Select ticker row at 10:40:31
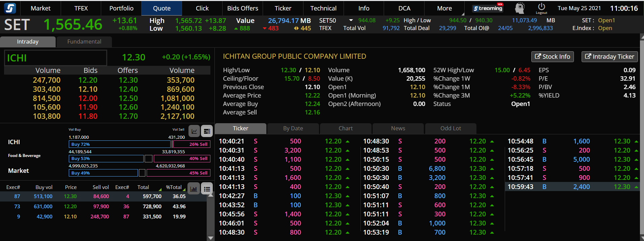This screenshot has height=241, width=644. (x=284, y=150)
